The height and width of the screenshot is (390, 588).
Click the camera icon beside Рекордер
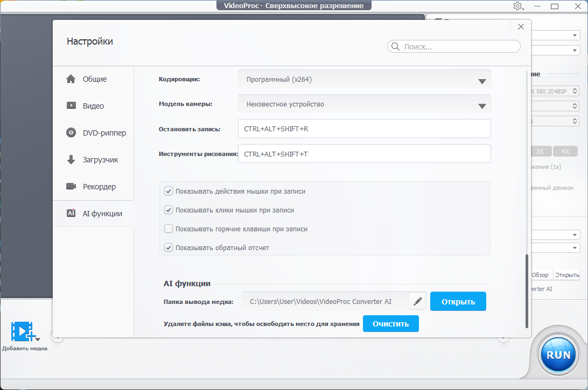coord(71,187)
